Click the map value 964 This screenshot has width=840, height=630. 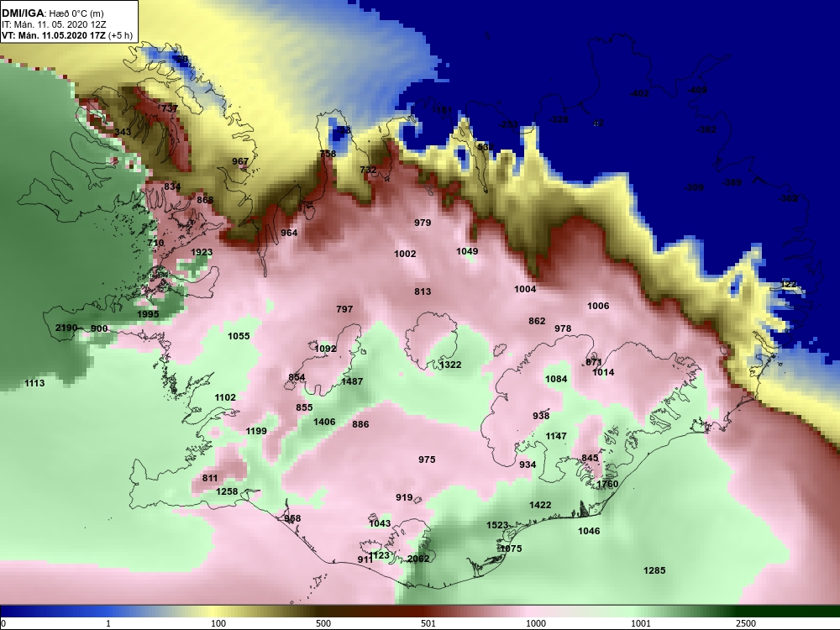coord(289,233)
